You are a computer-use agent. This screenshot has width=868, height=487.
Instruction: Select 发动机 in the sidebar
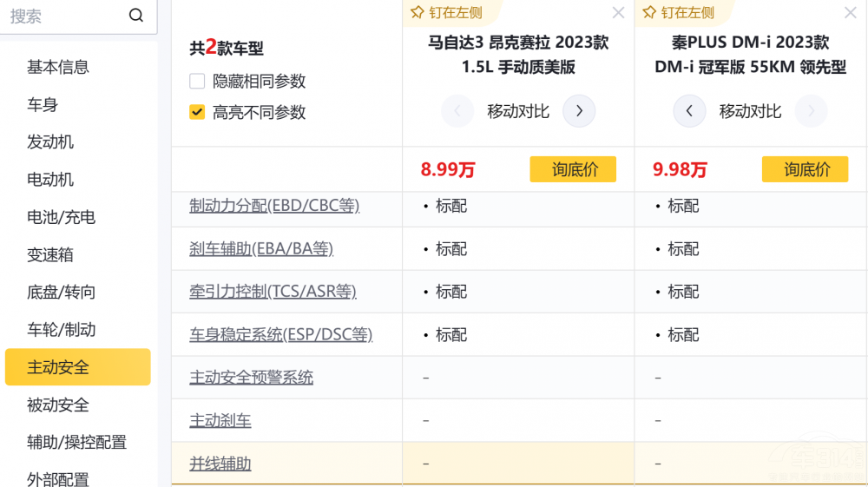tap(50, 141)
